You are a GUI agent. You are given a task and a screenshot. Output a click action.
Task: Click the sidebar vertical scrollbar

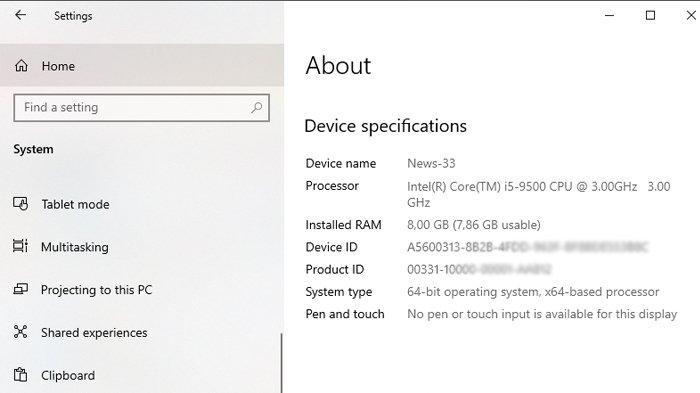tap(282, 363)
